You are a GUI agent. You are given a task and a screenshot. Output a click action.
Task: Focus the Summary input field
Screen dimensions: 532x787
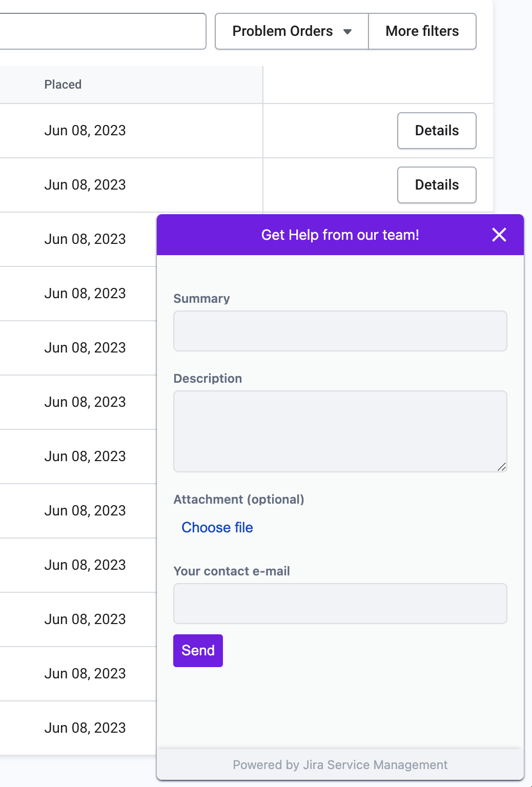(340, 331)
